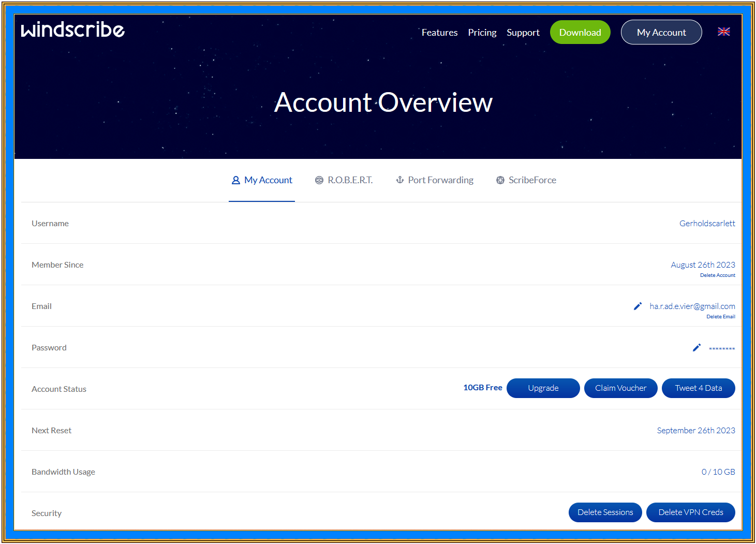756x544 pixels.
Task: Click the Username row label
Action: [50, 224]
